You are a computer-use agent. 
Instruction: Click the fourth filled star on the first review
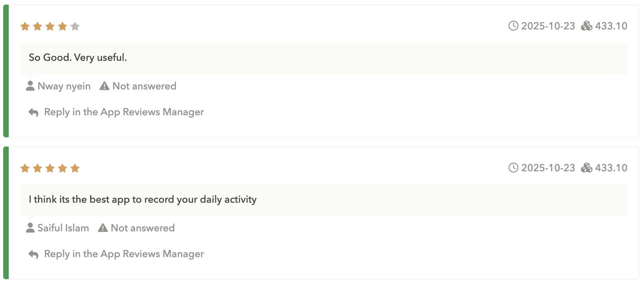tap(62, 26)
